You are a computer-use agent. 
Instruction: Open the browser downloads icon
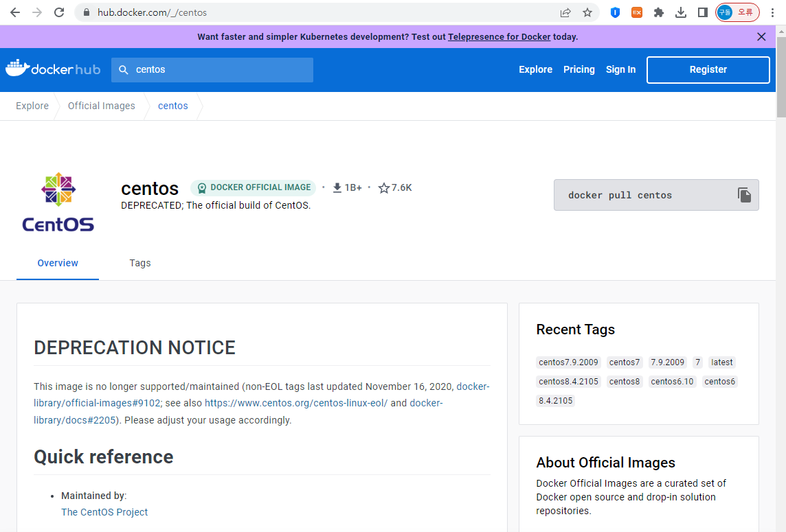(681, 12)
